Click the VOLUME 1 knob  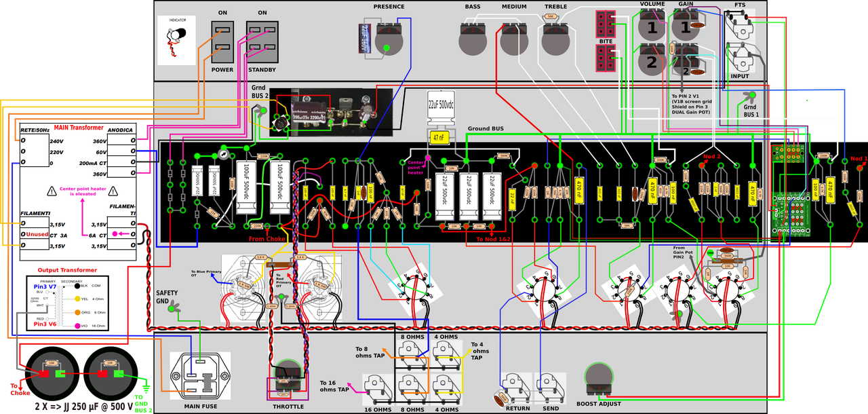[652, 27]
